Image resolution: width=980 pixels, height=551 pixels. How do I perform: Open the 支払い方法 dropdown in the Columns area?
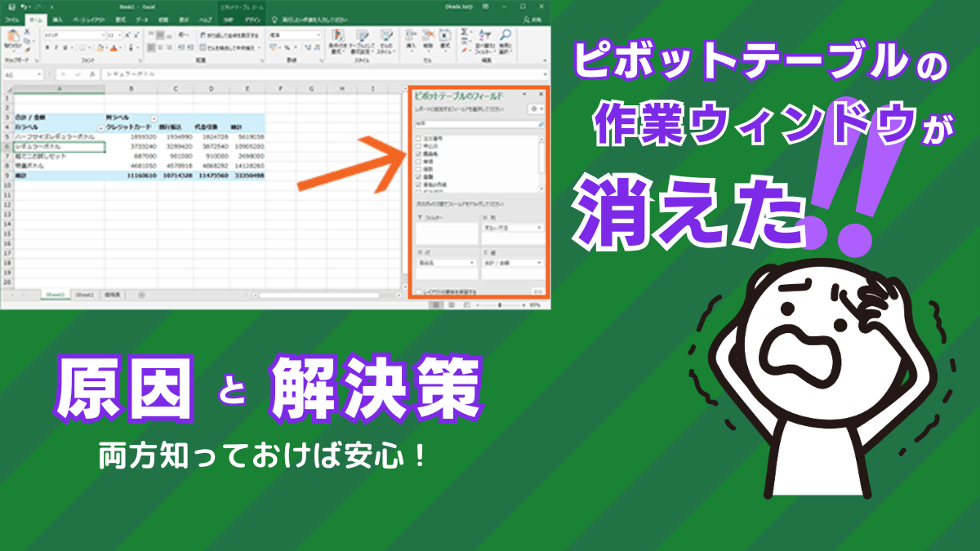tap(537, 228)
